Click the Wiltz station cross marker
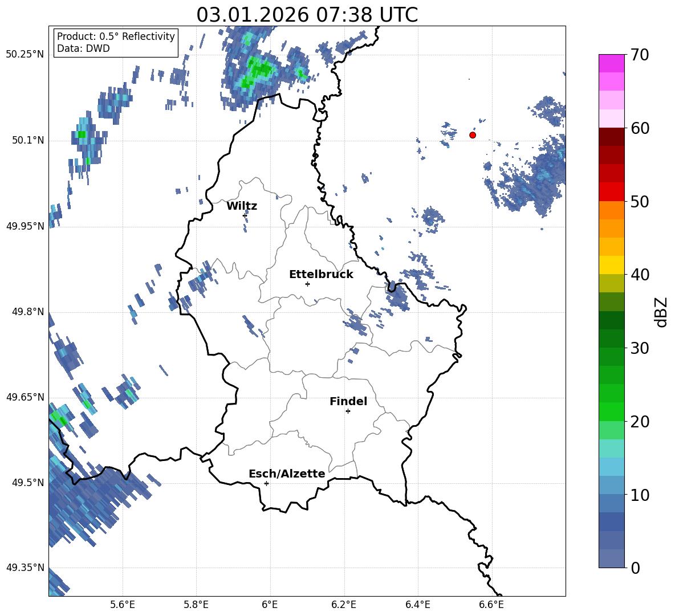This screenshot has height=616, width=675. pos(245,215)
